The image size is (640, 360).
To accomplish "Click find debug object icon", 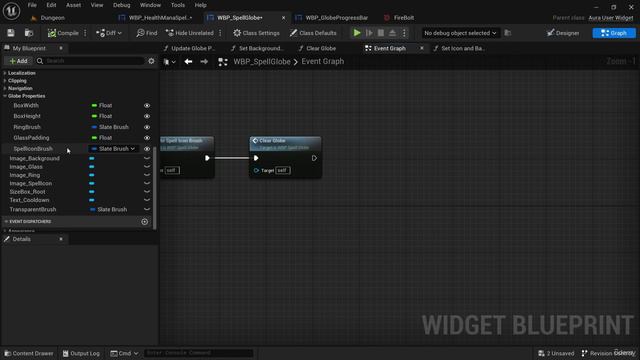I will (508, 33).
